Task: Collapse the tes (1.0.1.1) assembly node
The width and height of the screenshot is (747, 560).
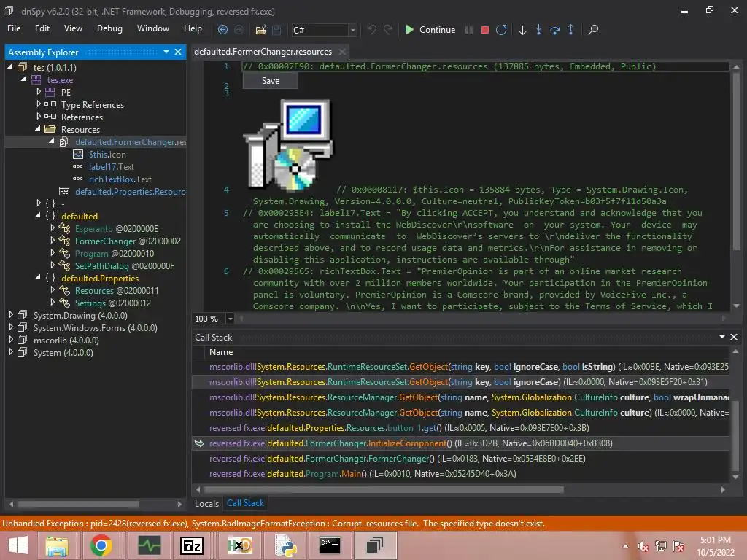Action: (x=10, y=66)
